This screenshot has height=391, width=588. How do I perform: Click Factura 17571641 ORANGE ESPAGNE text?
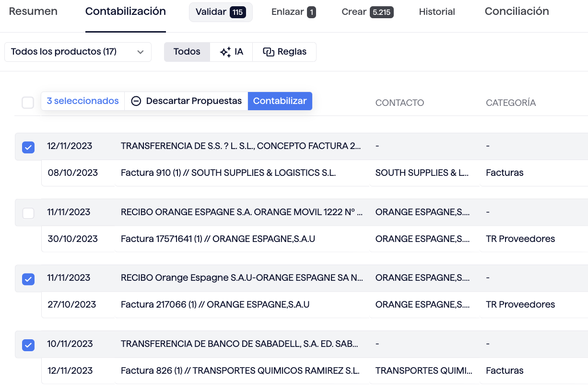pos(218,239)
